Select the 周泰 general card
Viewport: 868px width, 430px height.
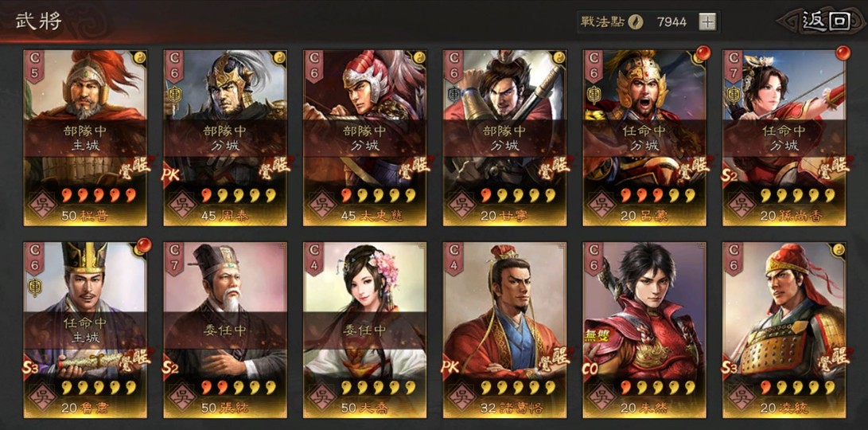(x=225, y=138)
